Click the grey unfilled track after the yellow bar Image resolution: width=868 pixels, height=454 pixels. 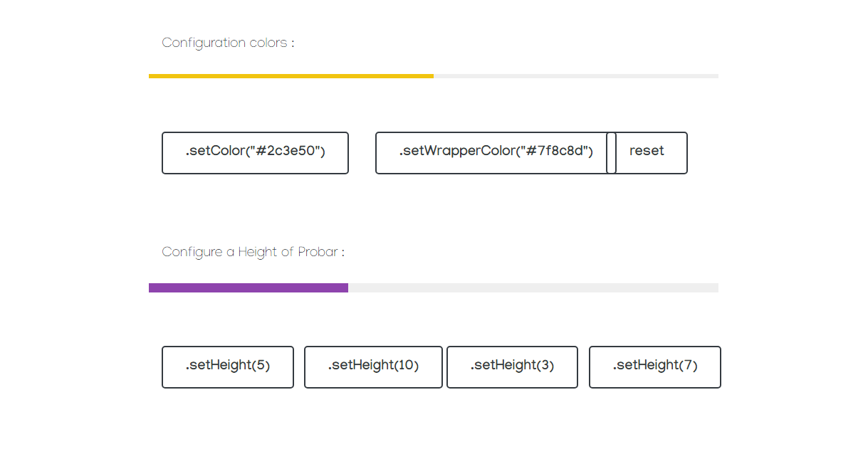pos(575,75)
